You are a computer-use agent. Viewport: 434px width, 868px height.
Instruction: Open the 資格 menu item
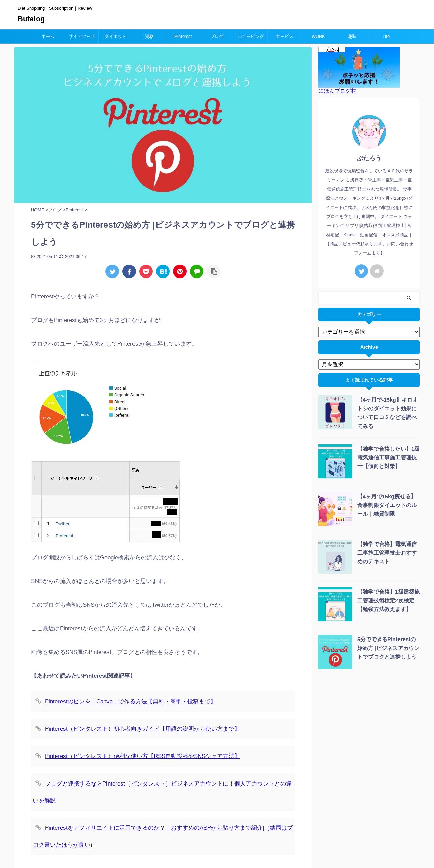pos(149,37)
